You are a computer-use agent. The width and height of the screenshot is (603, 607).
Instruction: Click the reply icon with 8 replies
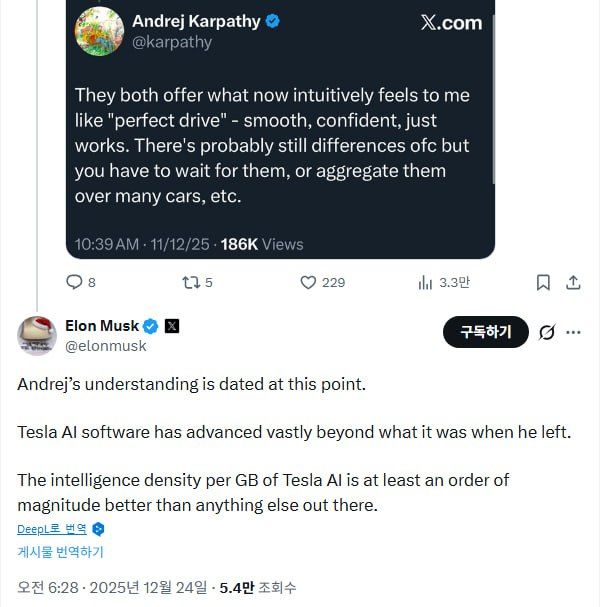point(75,283)
